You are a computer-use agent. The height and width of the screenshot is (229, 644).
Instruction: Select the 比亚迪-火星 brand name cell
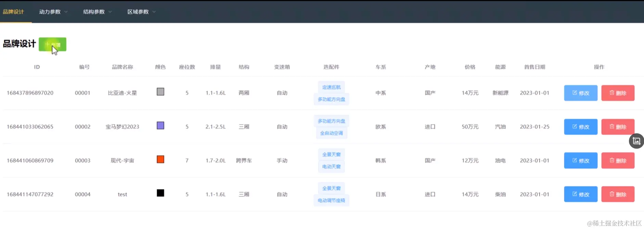pos(123,93)
